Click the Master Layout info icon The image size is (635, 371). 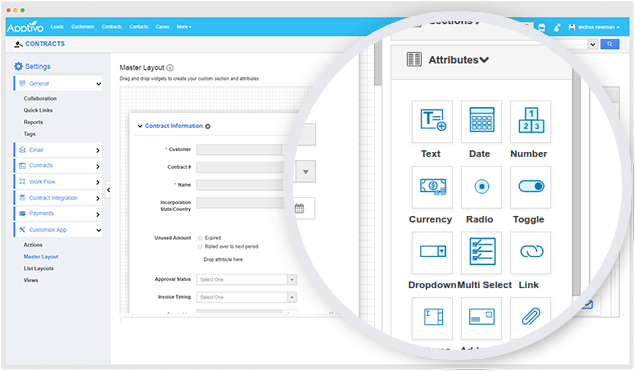pos(170,68)
